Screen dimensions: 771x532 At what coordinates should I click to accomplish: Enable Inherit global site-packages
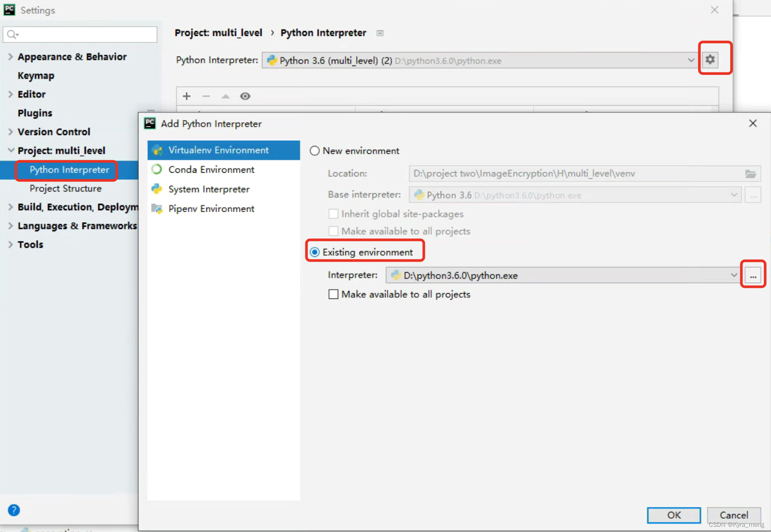(333, 214)
